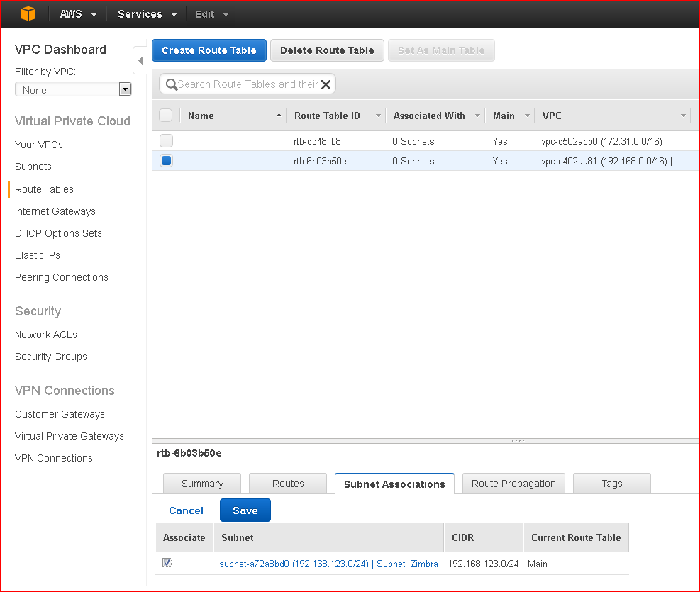Open Elastic IPs in the sidebar

point(37,255)
